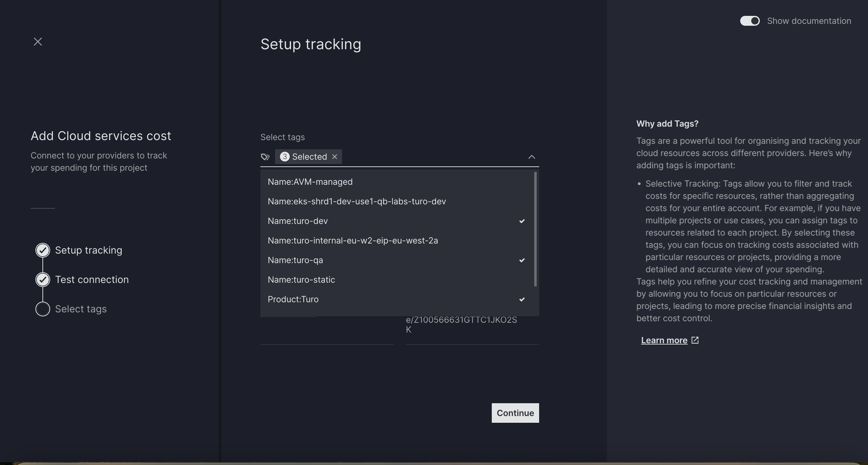
Task: Select the empty Select tags step circle
Action: [42, 309]
